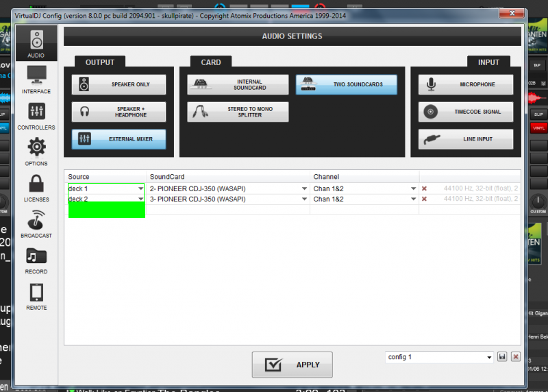
Task: Click the SLIP button on right deck
Action: pyautogui.click(x=538, y=114)
